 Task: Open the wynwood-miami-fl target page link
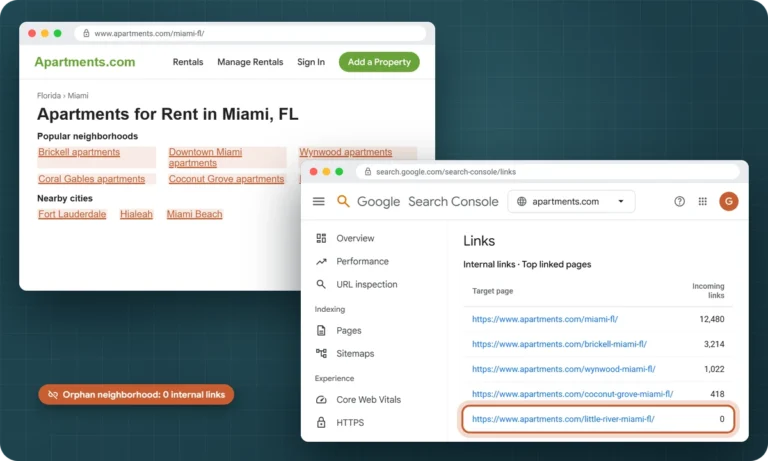pos(563,369)
